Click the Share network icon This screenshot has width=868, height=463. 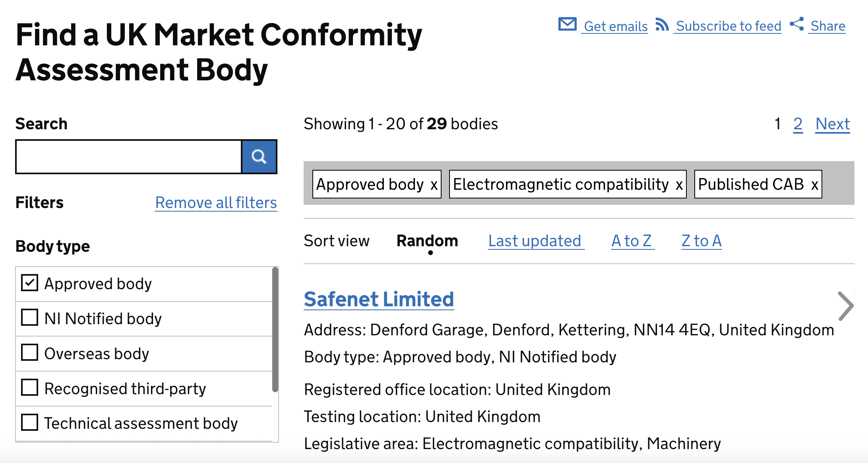(x=797, y=24)
